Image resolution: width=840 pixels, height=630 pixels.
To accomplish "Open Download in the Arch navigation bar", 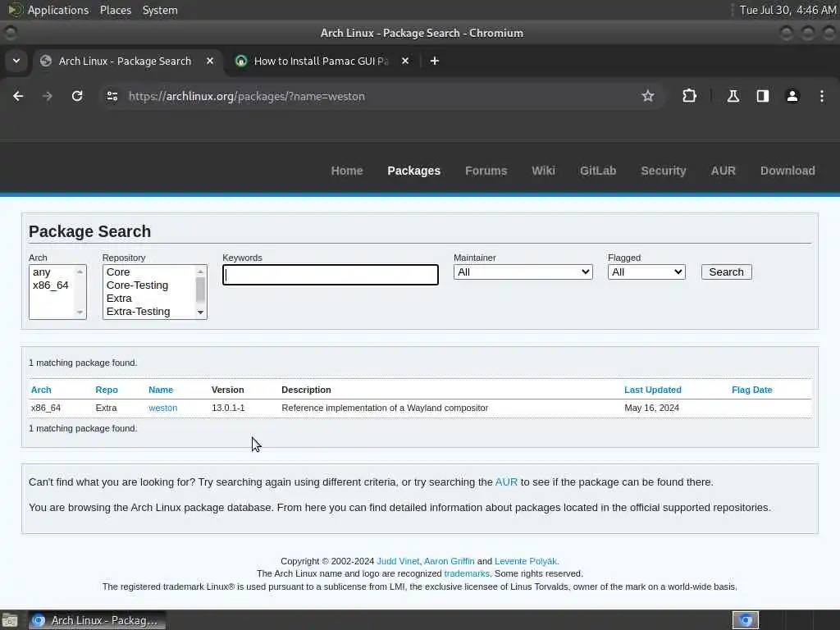I will click(787, 171).
